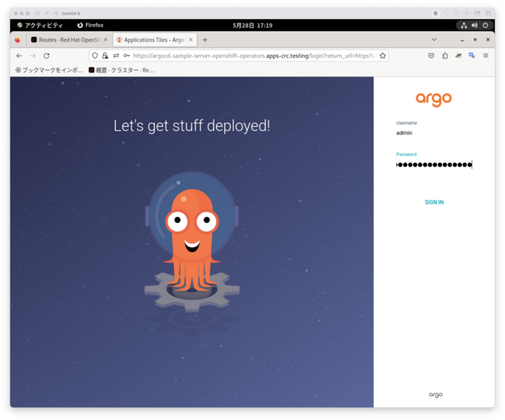Expand the list all tabs chevron
This screenshot has width=505, height=420.
click(434, 40)
